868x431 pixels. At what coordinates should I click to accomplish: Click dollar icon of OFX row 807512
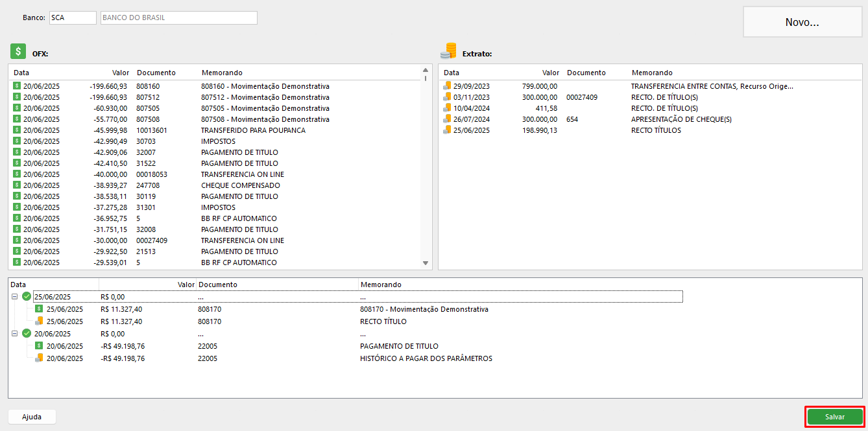click(18, 97)
